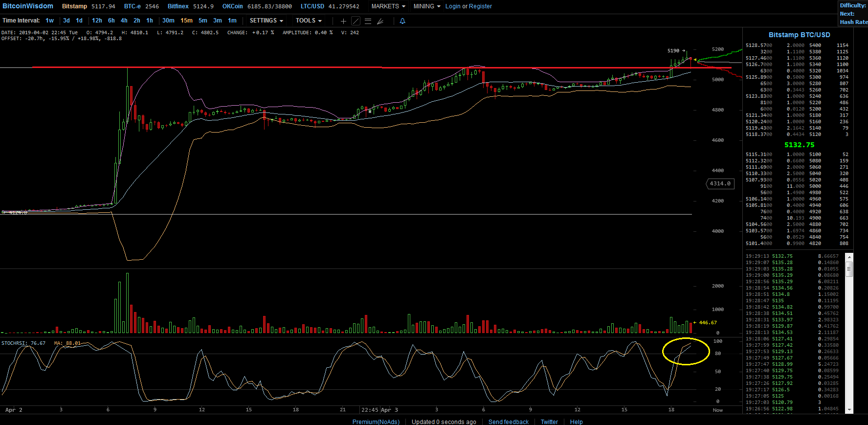Screen dimensions: 868x425
Task: Go to the BitcoinWisdom home link
Action: click(x=28, y=6)
